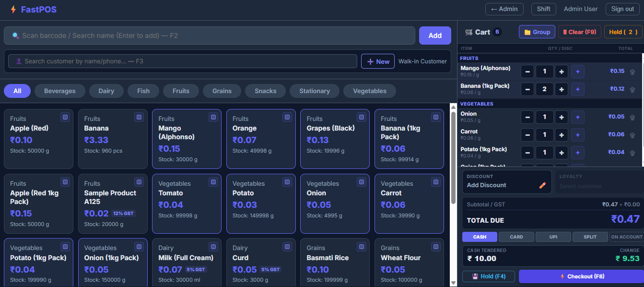Remove Potato (1kg Pack) cart row via trash icon
Screen dimensions: 644x287
coord(632,153)
